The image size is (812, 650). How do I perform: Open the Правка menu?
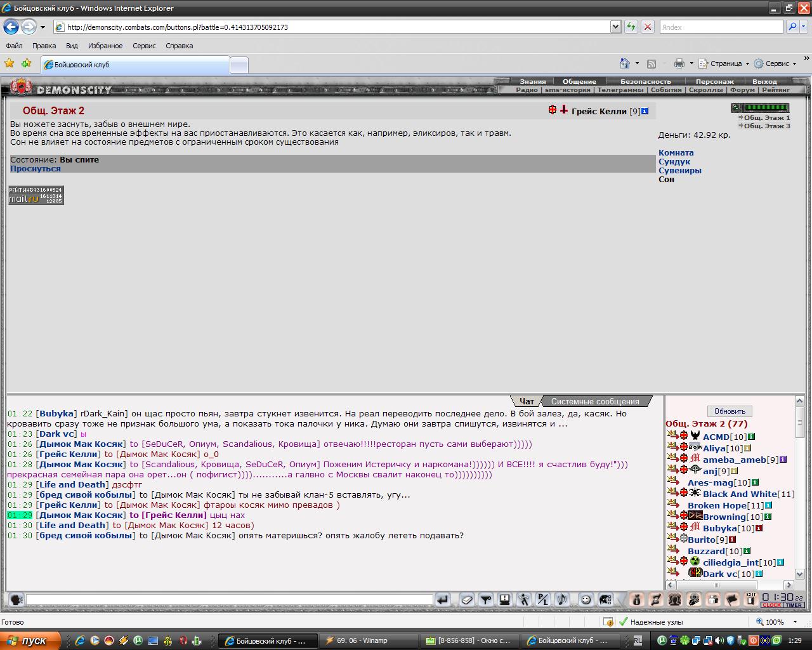click(x=44, y=46)
